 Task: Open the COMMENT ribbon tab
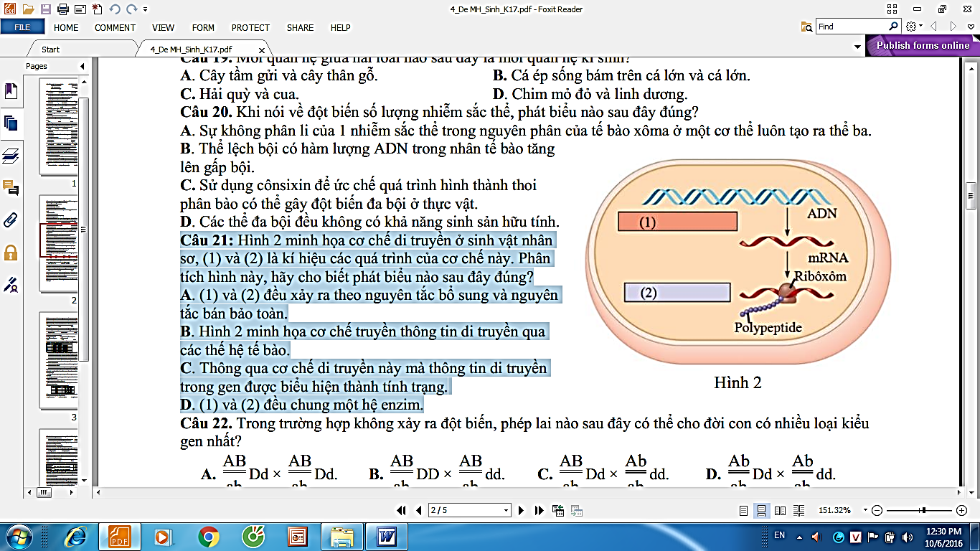pos(115,27)
